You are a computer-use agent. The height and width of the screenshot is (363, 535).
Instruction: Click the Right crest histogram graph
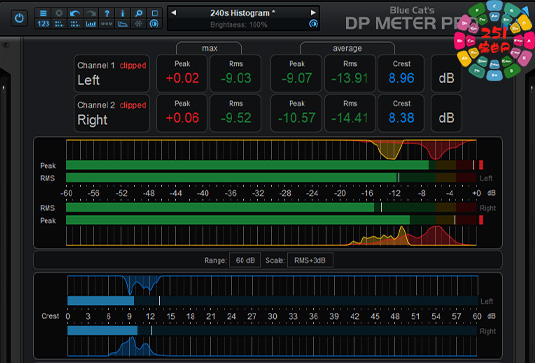(x=273, y=346)
